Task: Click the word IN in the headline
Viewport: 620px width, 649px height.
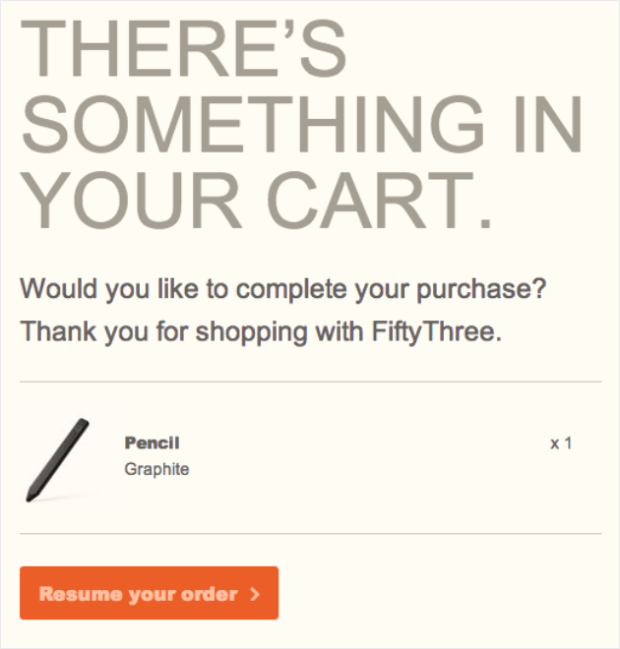Action: coord(547,124)
